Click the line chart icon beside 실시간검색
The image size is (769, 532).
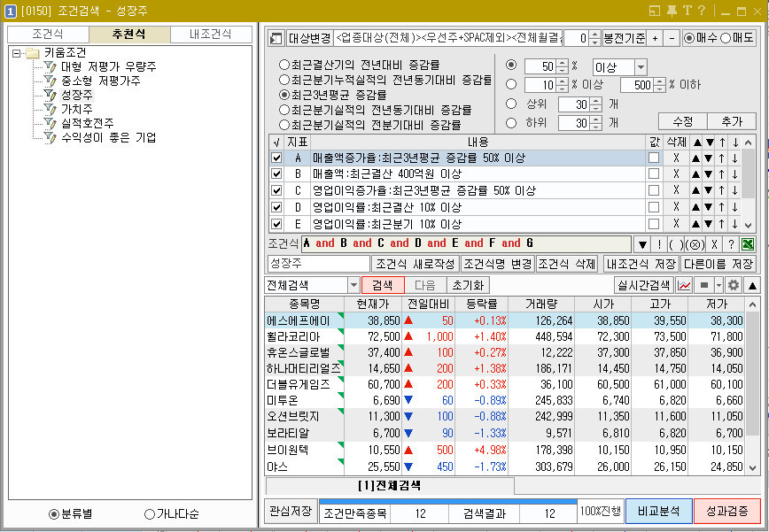684,285
